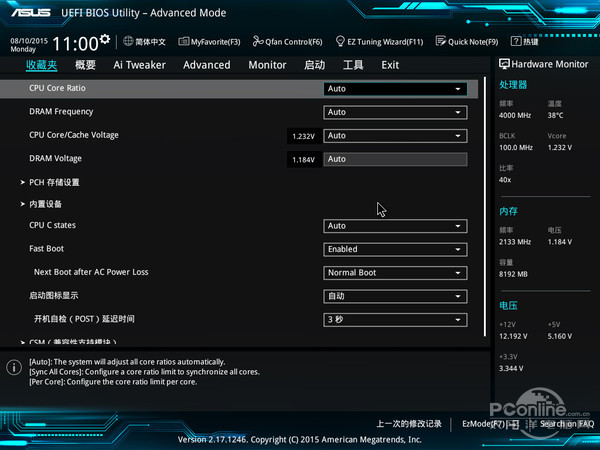Open the Advanced tab

coord(207,65)
